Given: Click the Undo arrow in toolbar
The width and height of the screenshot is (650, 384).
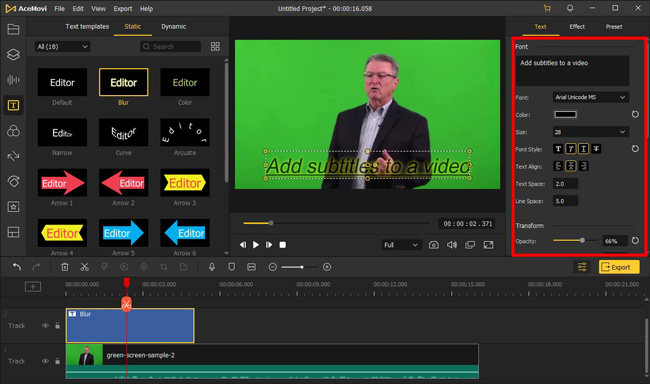Looking at the screenshot, I should (17, 267).
